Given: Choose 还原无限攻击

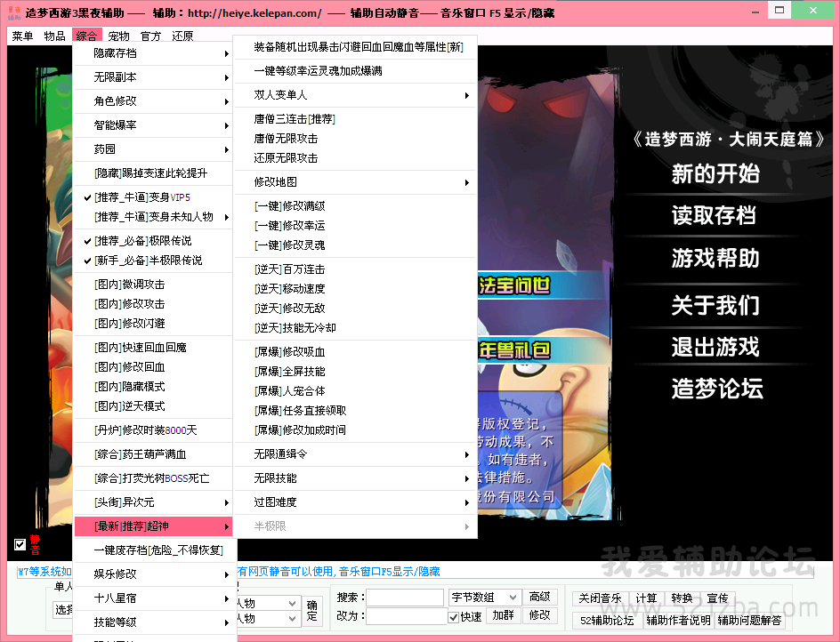Looking at the screenshot, I should tap(355, 158).
